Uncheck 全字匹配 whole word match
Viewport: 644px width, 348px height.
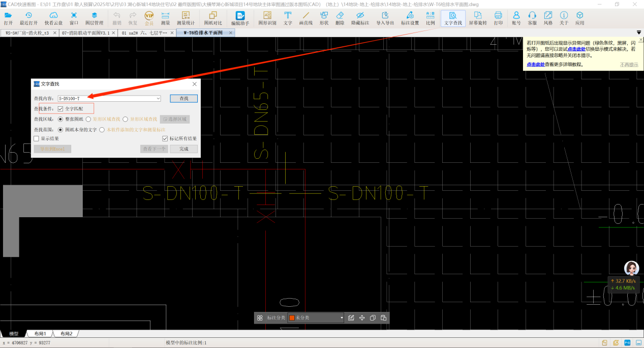point(60,109)
